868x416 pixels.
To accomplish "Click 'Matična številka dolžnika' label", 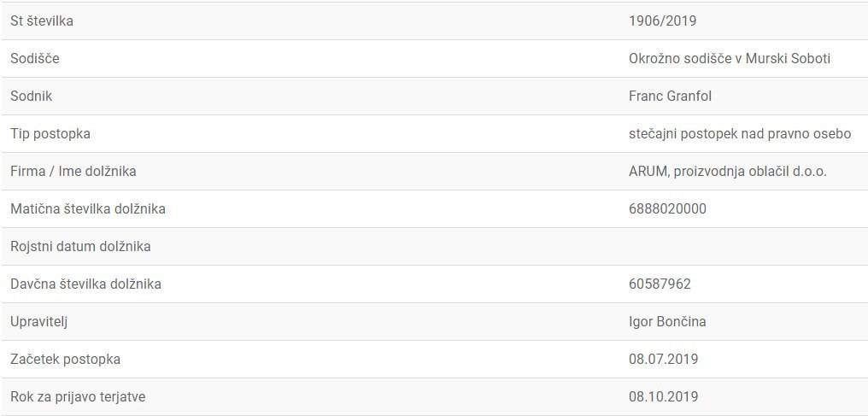I will click(x=88, y=209).
